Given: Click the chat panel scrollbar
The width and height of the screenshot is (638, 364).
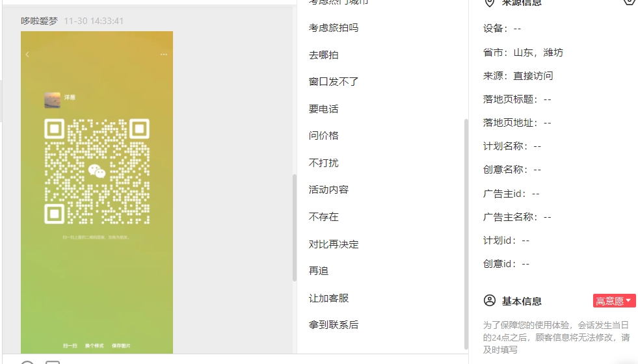Looking at the screenshot, I should point(295,227).
